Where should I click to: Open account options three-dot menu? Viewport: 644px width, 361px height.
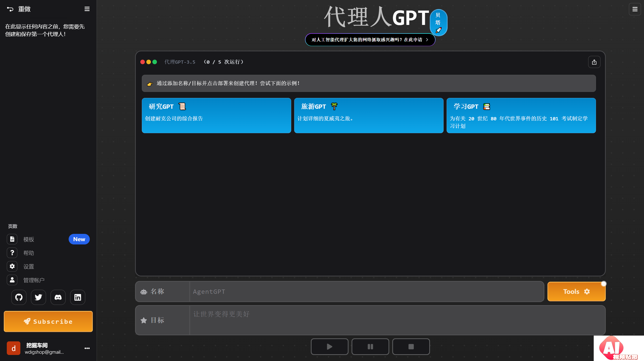tap(87, 348)
